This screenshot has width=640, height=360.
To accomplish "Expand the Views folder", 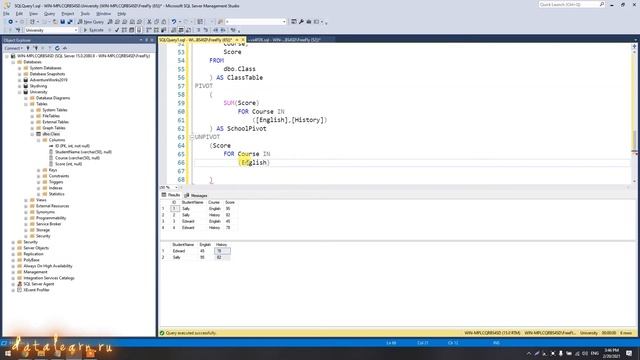I will point(26,200).
